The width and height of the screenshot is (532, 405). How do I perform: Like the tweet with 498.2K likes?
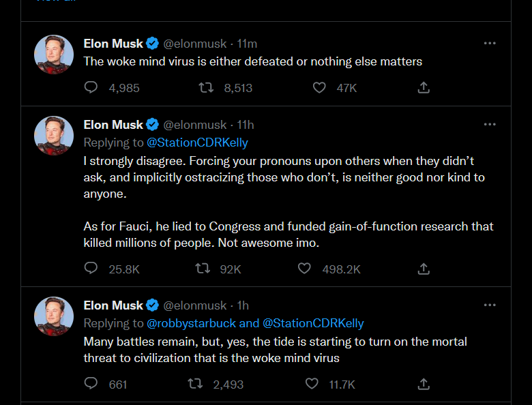coord(305,269)
